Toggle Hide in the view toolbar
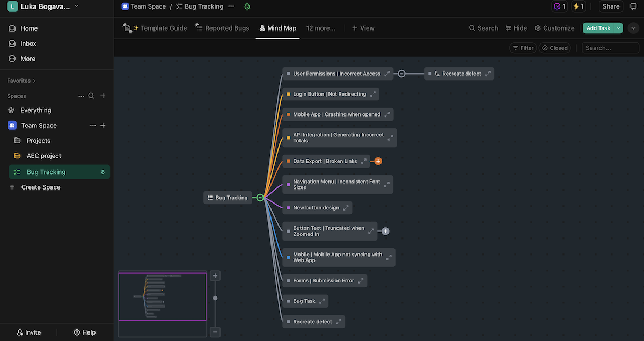This screenshot has width=644, height=341. pyautogui.click(x=516, y=27)
